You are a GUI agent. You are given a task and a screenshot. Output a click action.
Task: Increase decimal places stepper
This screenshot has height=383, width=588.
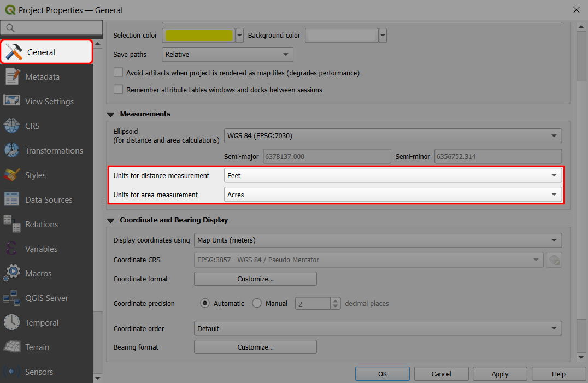pos(335,300)
